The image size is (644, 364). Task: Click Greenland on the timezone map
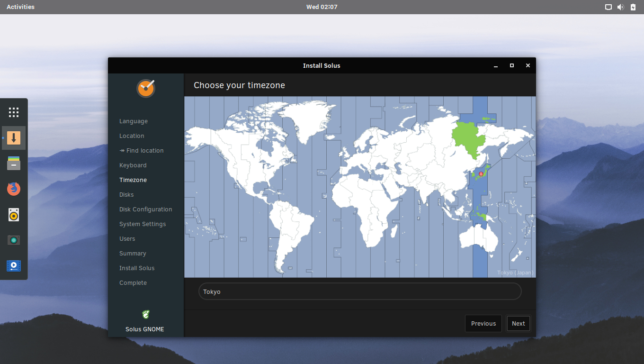(x=308, y=121)
